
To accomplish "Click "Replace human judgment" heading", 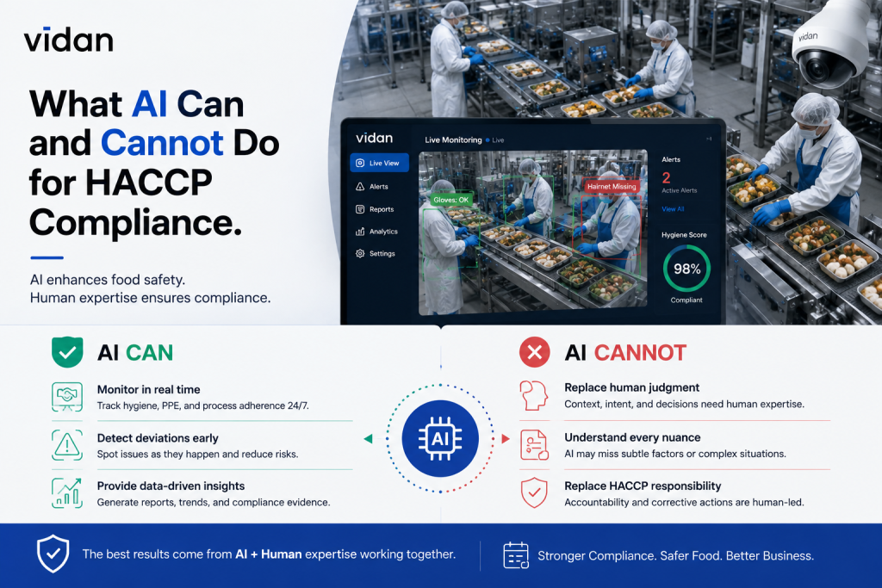I will pyautogui.click(x=631, y=387).
